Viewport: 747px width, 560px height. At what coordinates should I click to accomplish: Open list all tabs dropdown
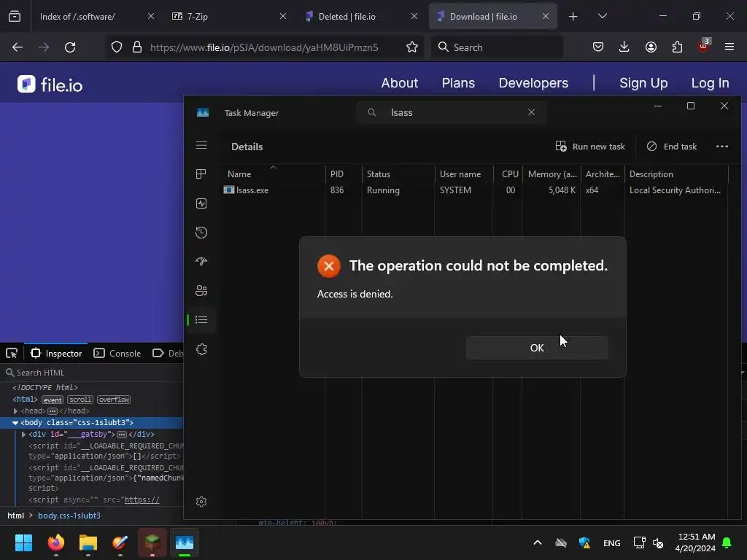click(x=602, y=17)
